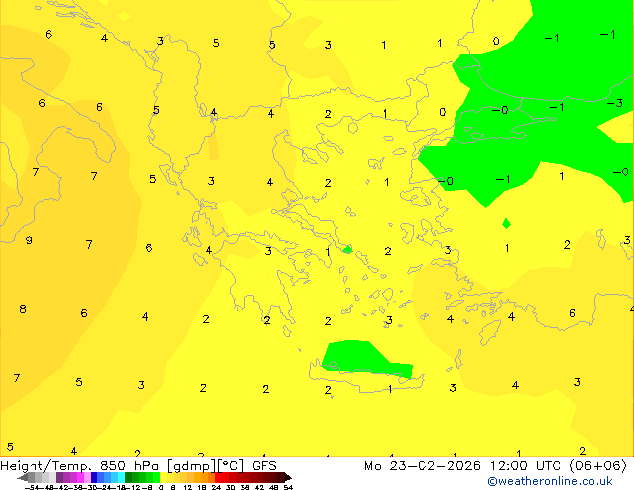Click the '24' legend scale label
Screen dimensions: 634x490
pyautogui.click(x=216, y=487)
